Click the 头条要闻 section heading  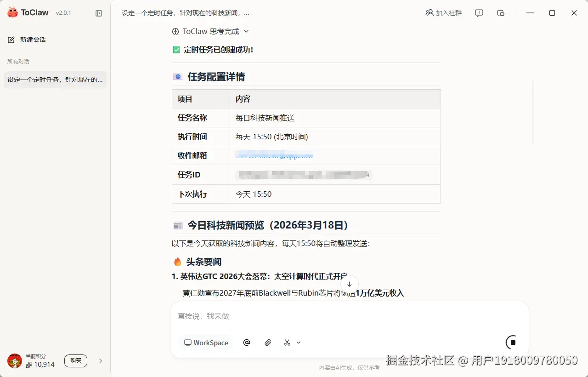pos(204,262)
